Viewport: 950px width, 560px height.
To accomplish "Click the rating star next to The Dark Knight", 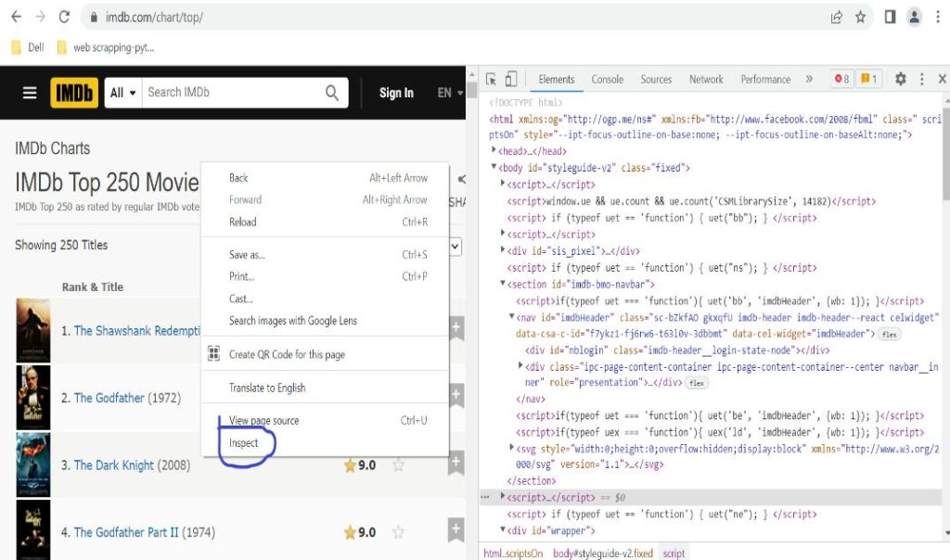I will pyautogui.click(x=350, y=465).
